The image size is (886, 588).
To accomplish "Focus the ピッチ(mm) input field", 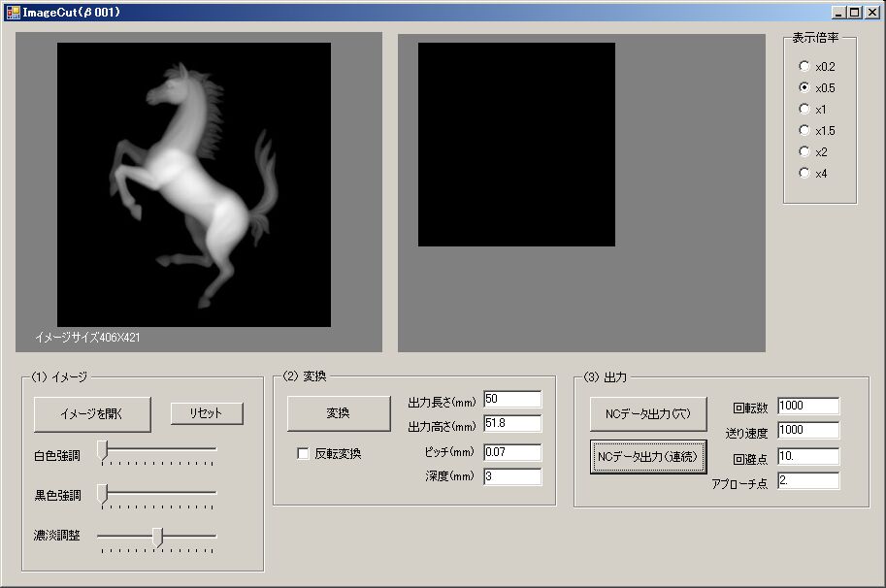I will (512, 452).
